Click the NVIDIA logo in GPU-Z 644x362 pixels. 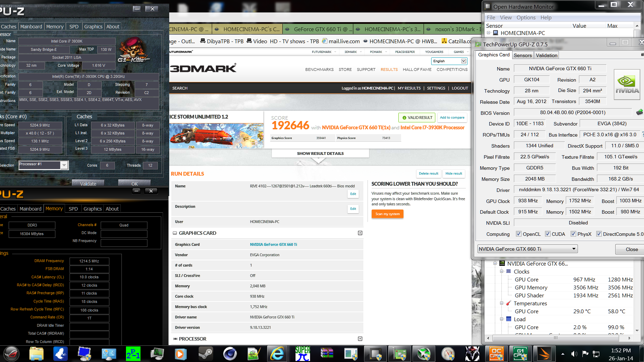coord(627,85)
